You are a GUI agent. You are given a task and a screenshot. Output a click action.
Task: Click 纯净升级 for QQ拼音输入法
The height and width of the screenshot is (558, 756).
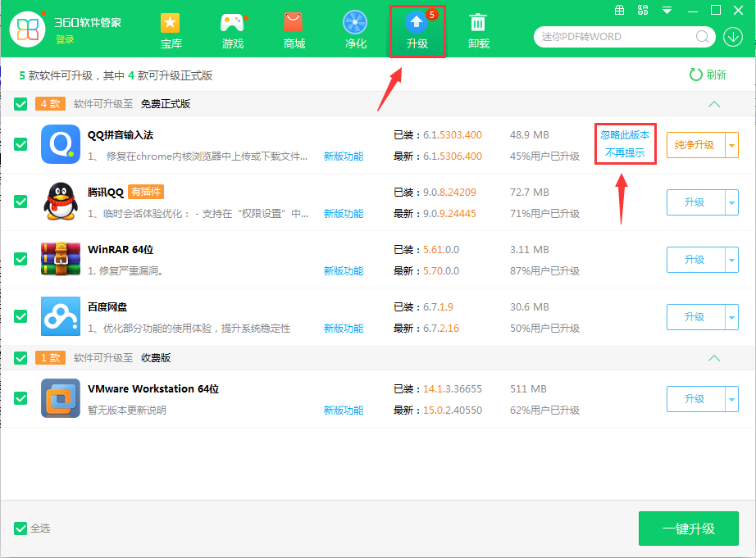[x=695, y=145]
